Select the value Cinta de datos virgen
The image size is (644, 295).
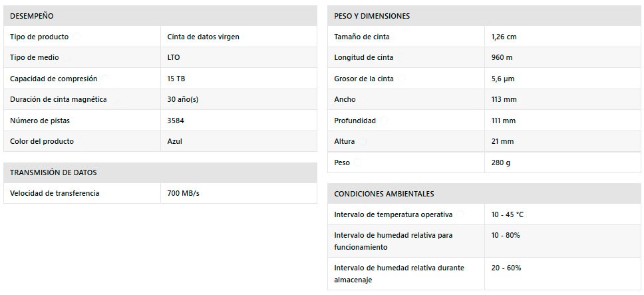(x=204, y=37)
